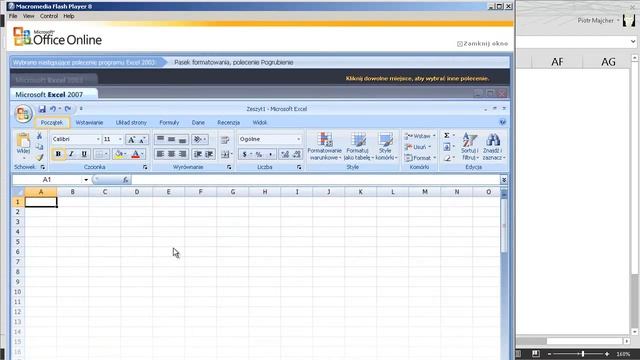640x360 pixels.
Task: Open Flash Player Control menu
Action: coord(49,16)
